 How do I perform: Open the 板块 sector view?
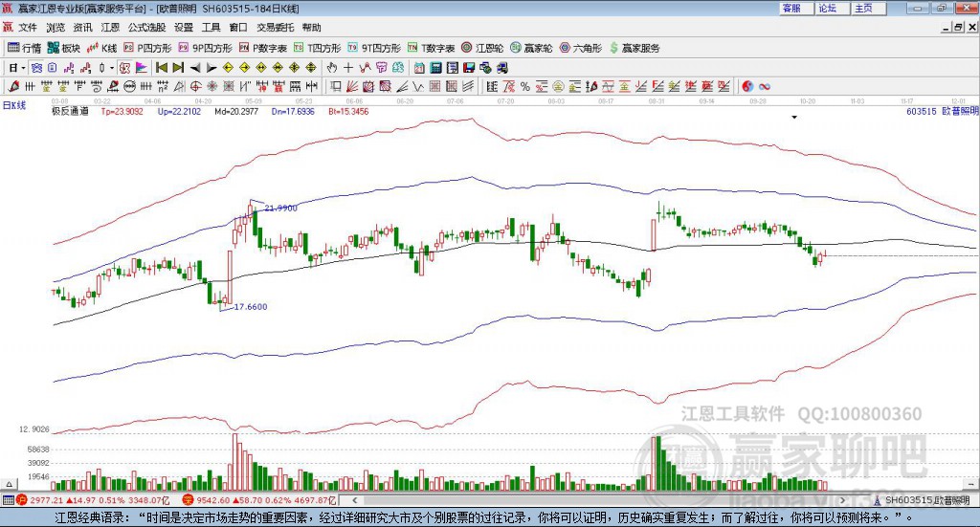(64, 48)
